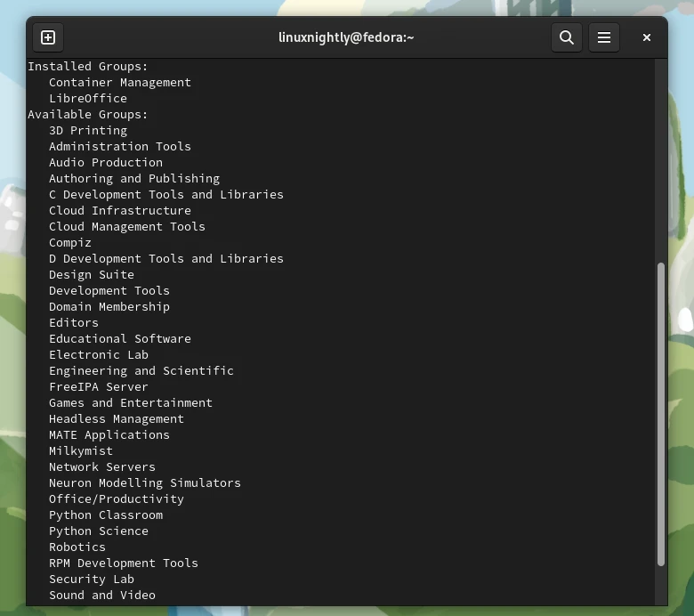Select 'C Development Tools and Libraries' line

(x=166, y=194)
